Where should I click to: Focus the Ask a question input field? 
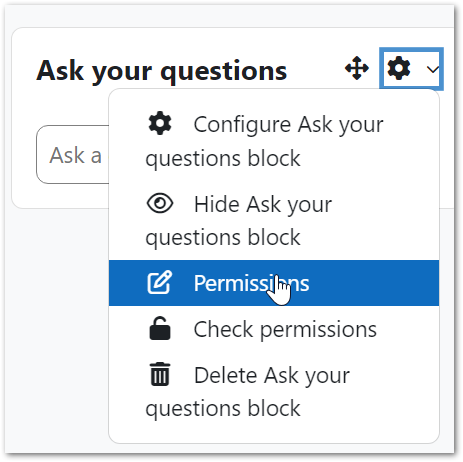pyautogui.click(x=73, y=155)
